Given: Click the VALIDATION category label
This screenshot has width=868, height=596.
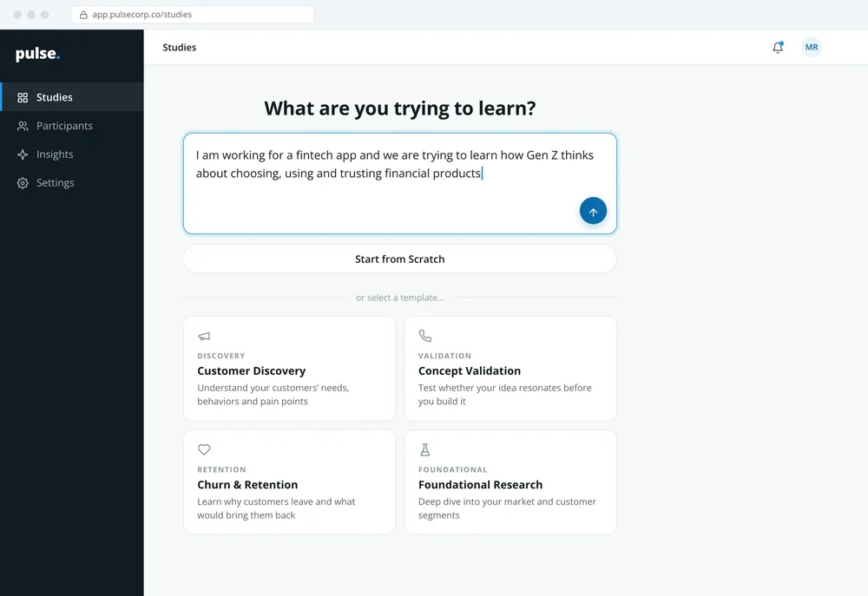Looking at the screenshot, I should [x=444, y=356].
